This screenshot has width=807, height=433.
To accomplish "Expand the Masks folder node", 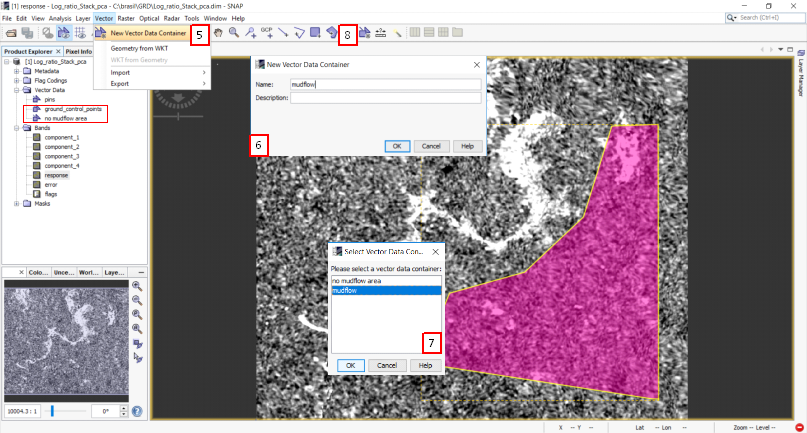I will [16, 203].
